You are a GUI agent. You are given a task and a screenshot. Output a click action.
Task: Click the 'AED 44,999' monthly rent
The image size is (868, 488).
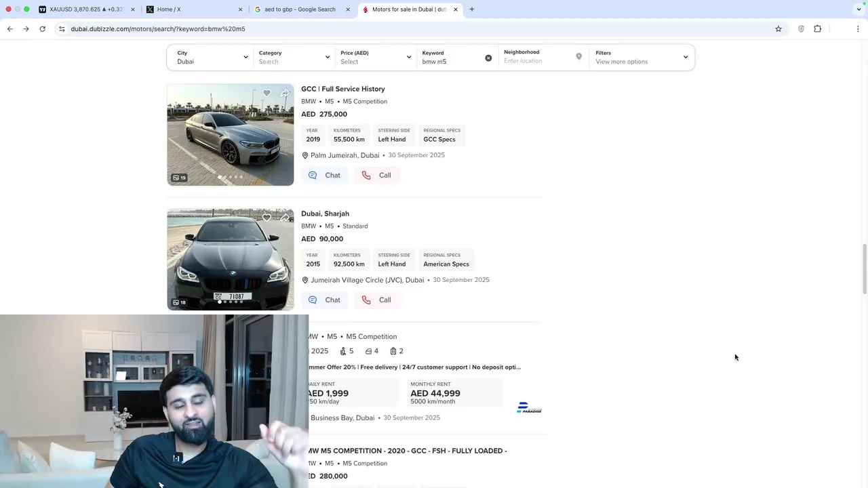(435, 393)
